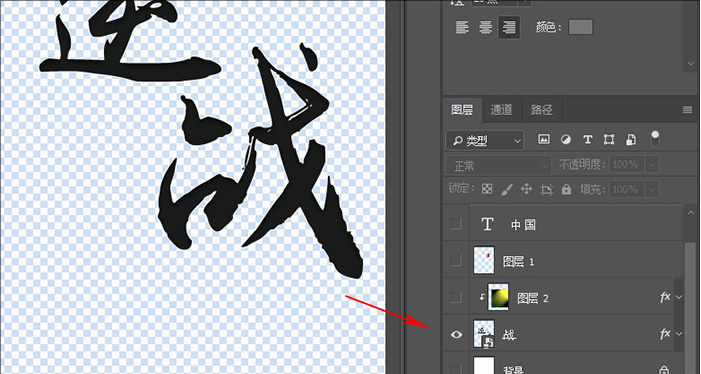Viewport: 701px width, 374px height.
Task: Lock image pixels brush icon
Action: (507, 189)
